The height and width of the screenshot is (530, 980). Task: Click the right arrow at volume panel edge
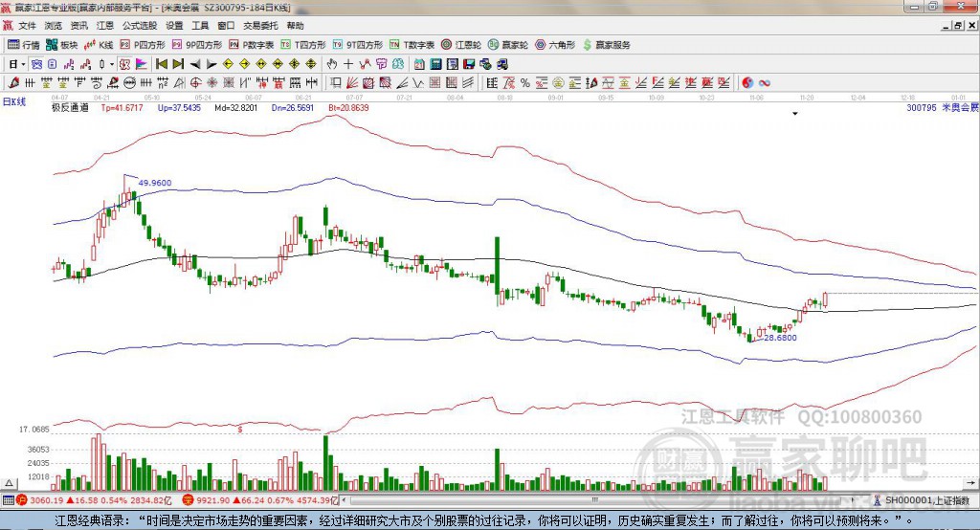point(970,483)
